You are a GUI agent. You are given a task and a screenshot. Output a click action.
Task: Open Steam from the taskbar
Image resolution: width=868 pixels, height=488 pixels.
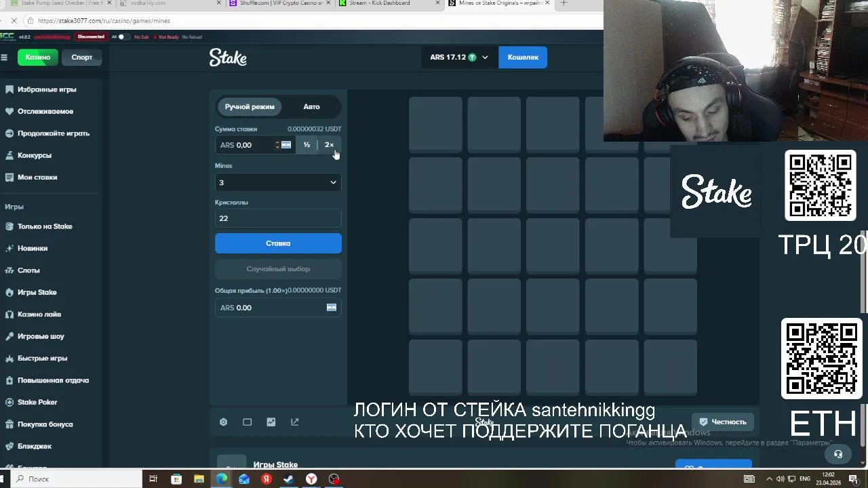(x=289, y=479)
